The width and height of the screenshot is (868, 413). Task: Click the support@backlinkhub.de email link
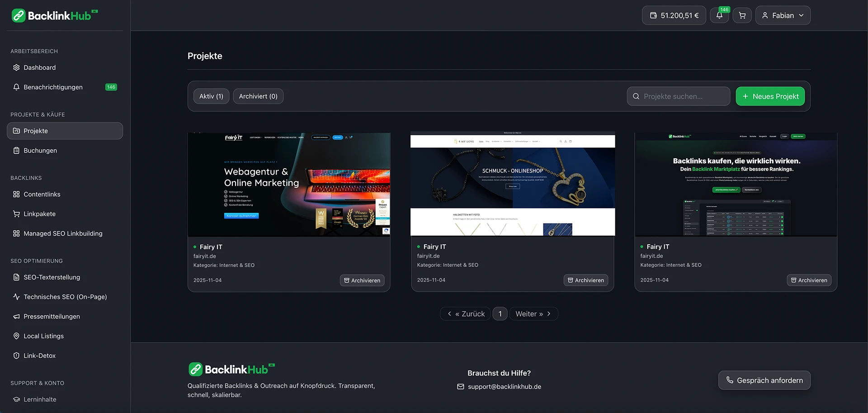(x=504, y=387)
